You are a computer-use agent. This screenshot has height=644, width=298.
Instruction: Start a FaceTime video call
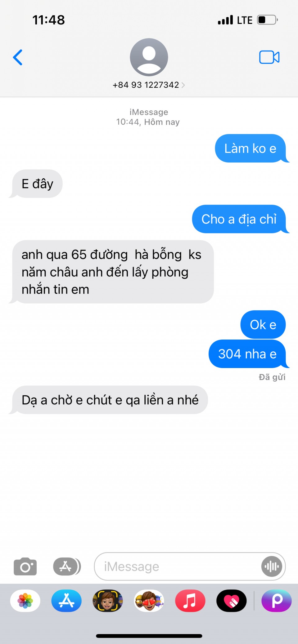tap(269, 57)
